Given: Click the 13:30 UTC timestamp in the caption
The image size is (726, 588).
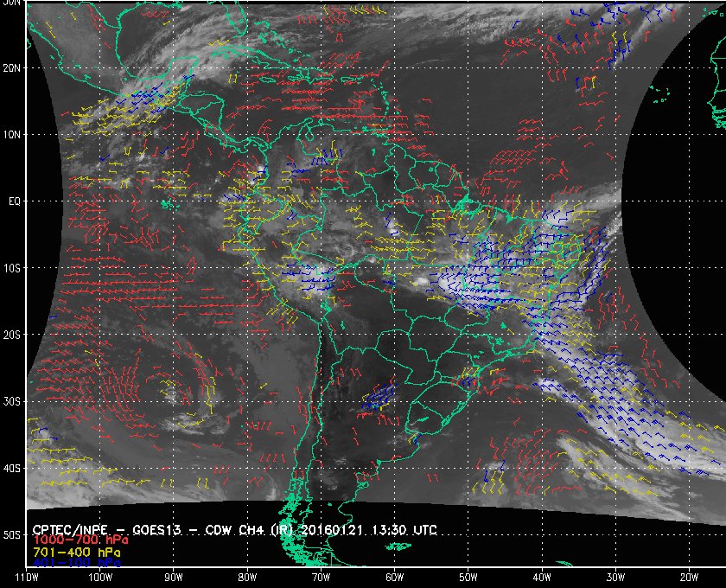Looking at the screenshot, I should [404, 529].
